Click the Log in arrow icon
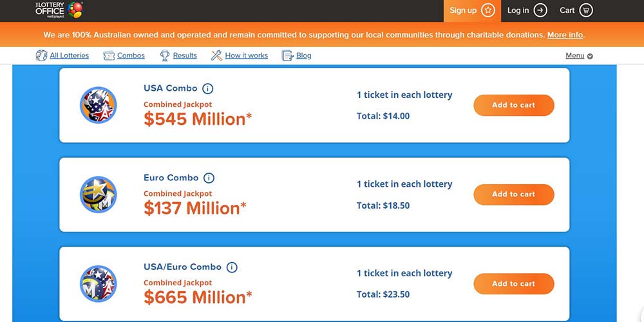644x322 pixels. click(x=540, y=10)
